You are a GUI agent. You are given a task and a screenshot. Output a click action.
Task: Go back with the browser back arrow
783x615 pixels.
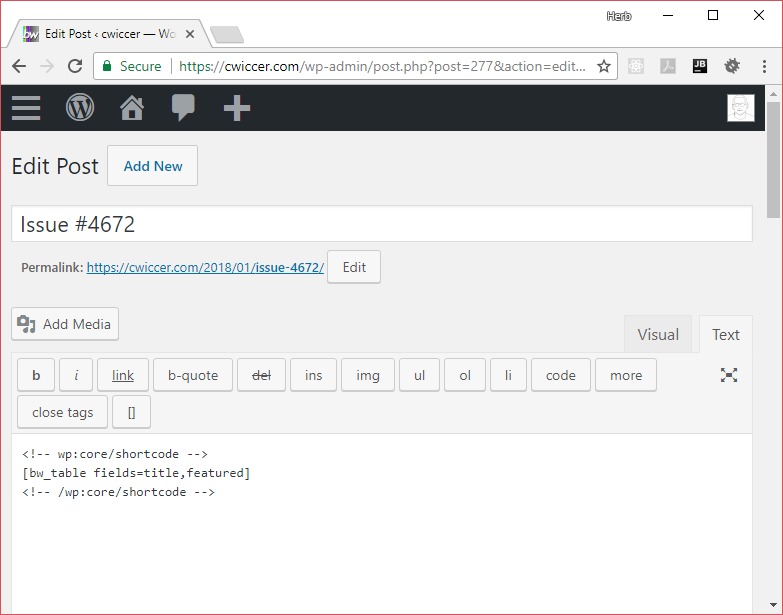(19, 66)
